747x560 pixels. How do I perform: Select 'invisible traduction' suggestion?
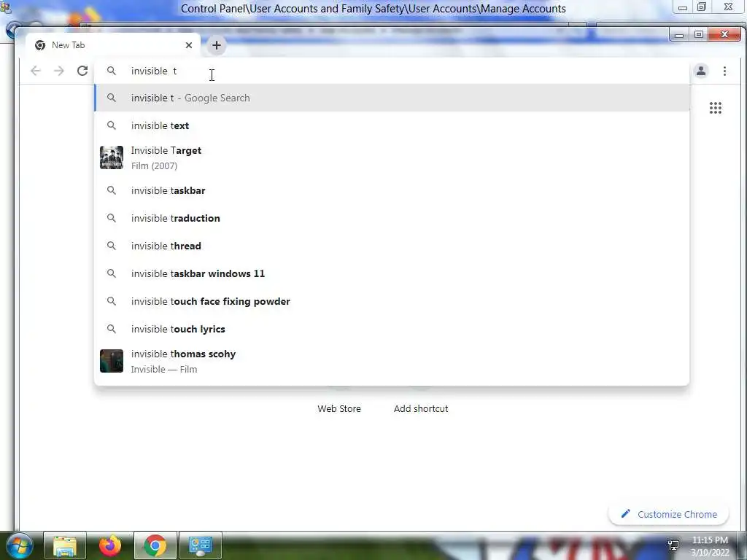tap(392, 218)
